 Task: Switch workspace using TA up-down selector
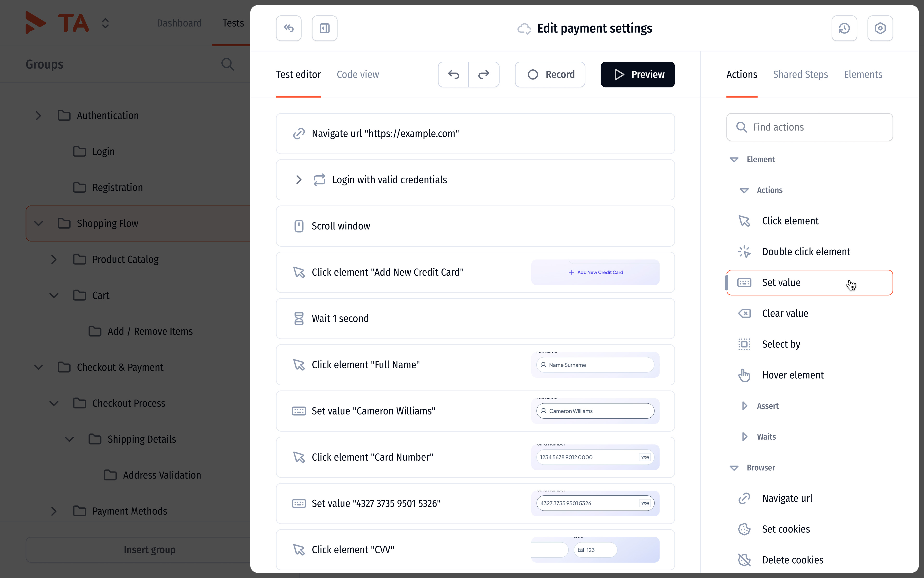tap(105, 23)
